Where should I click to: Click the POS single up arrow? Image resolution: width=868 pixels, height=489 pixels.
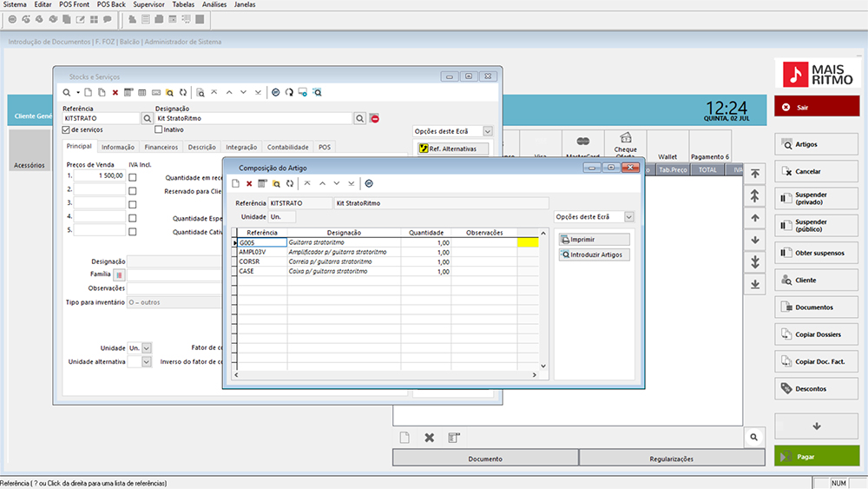(x=755, y=218)
